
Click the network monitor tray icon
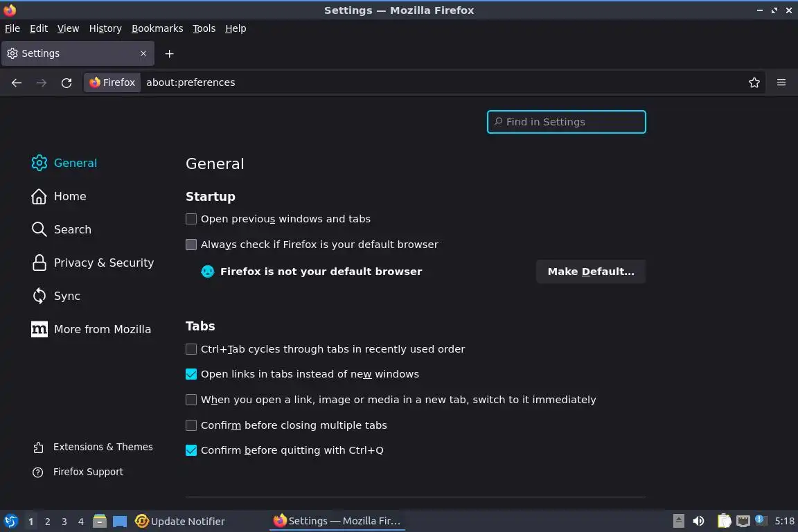[x=743, y=521]
